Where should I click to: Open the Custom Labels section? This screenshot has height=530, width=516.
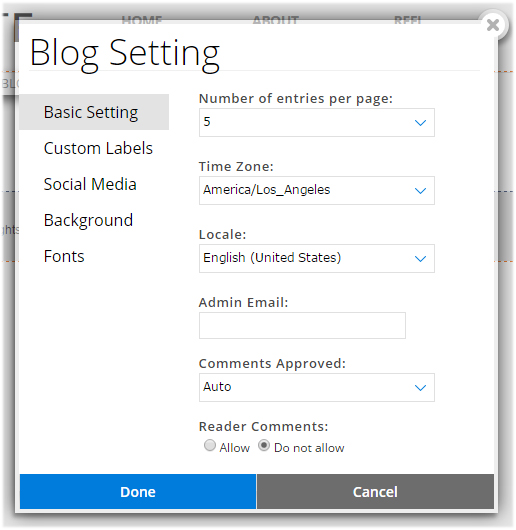pyautogui.click(x=98, y=148)
